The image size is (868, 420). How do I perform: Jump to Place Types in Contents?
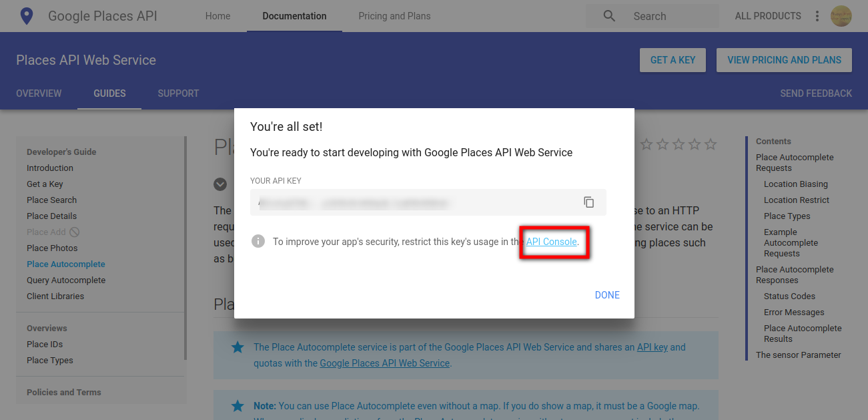click(x=787, y=216)
